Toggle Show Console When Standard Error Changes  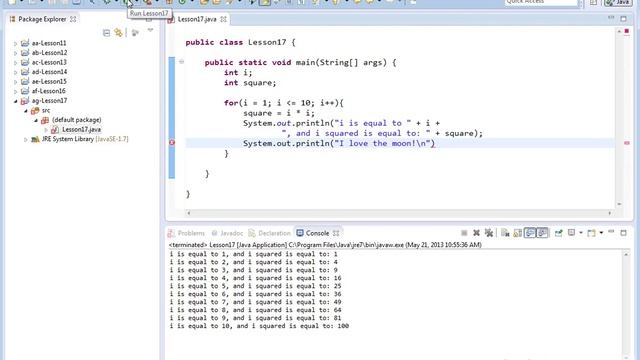coord(542,233)
